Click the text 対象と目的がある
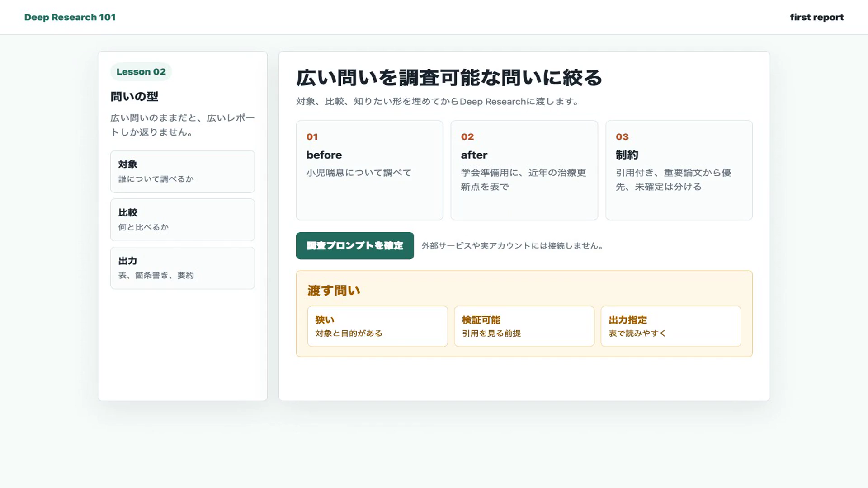 pos(349,333)
